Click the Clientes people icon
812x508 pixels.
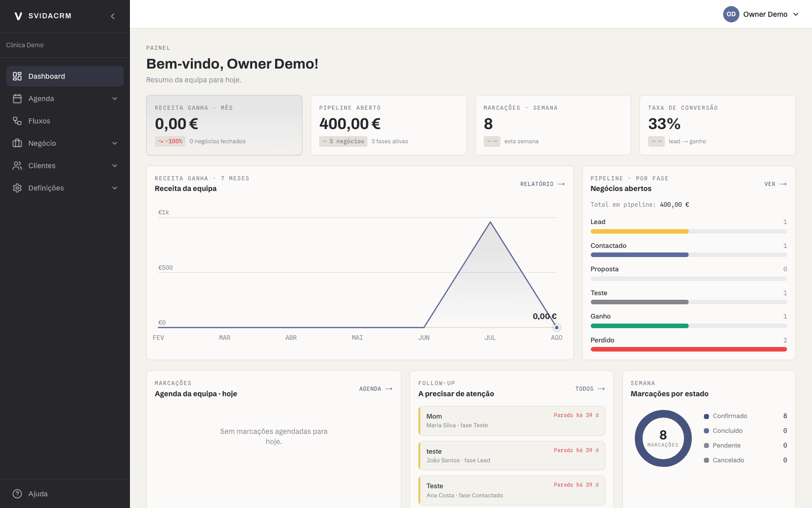click(x=17, y=166)
